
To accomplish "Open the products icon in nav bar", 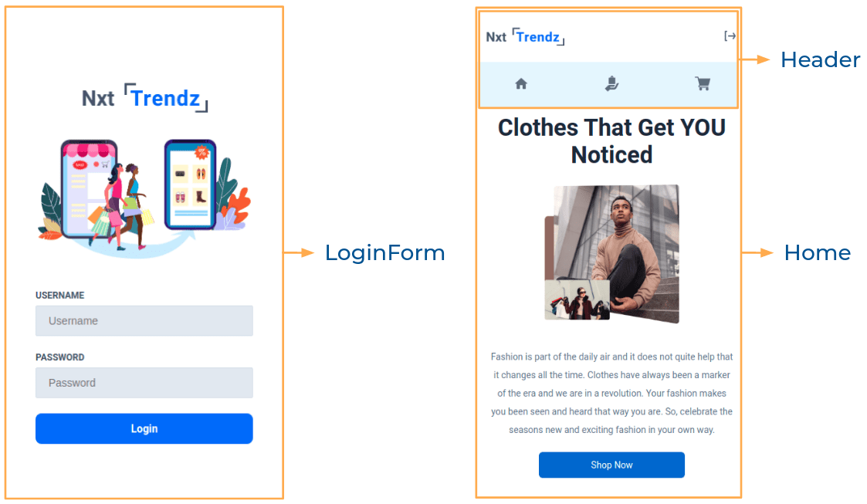I will (611, 83).
